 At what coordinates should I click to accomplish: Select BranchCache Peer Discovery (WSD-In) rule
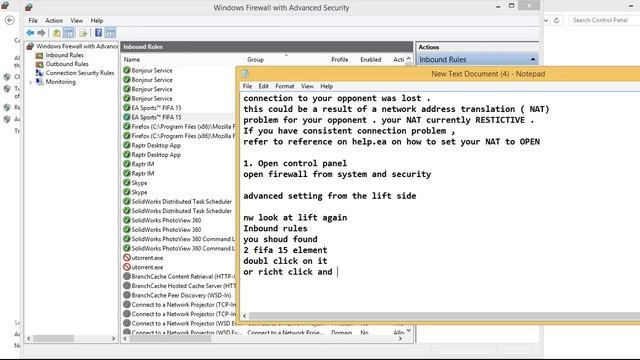pos(181,295)
